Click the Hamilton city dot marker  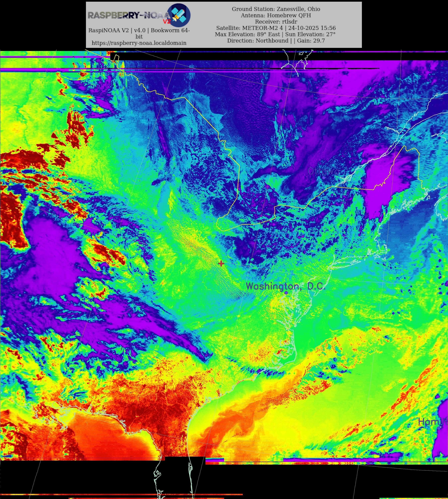pos(439,428)
